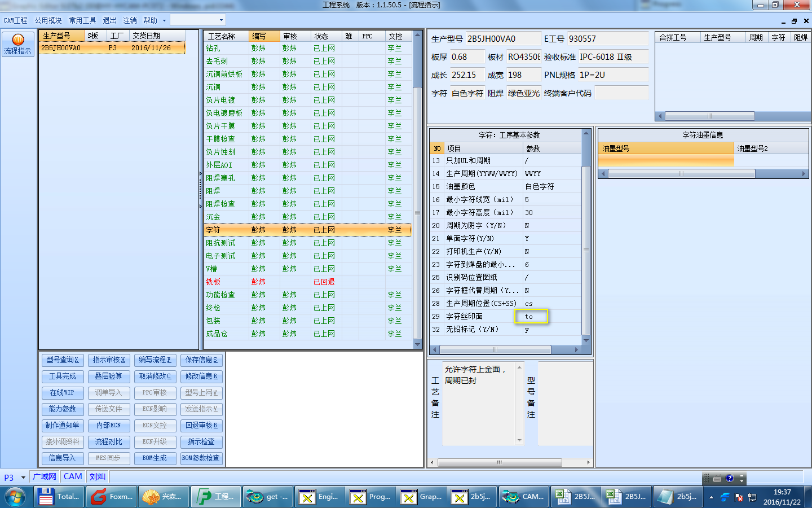The height and width of the screenshot is (508, 812).
Task: Open Foxmail from the taskbar
Action: [x=112, y=497]
